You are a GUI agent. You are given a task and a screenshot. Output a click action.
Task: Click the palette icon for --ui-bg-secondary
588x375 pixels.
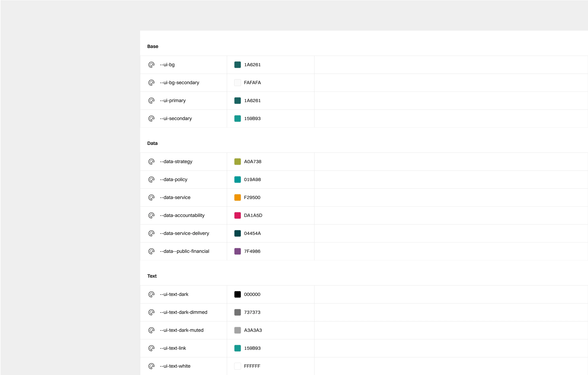(x=151, y=83)
